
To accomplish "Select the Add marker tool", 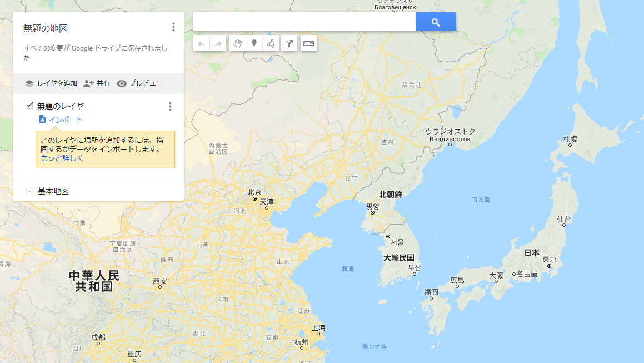I will coord(254,43).
